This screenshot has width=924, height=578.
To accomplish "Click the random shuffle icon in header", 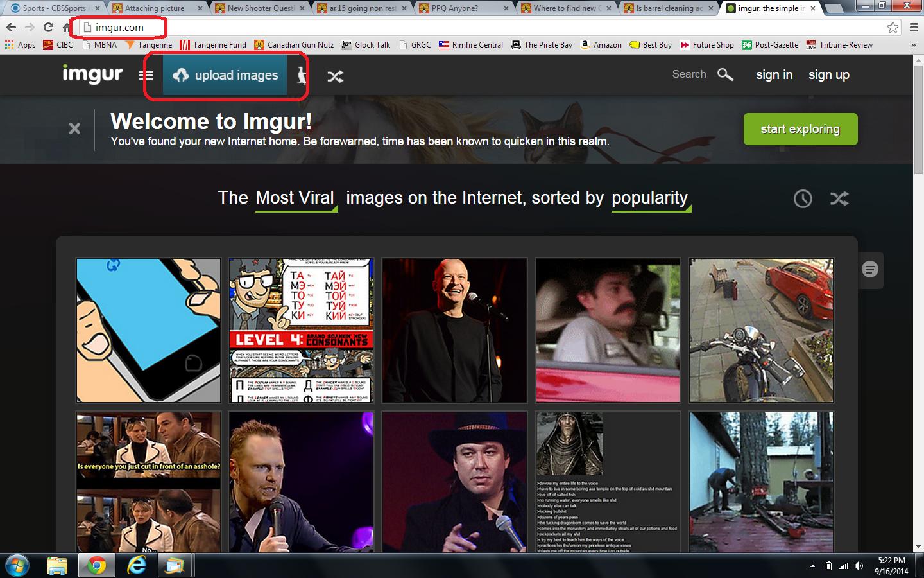I will click(x=335, y=76).
